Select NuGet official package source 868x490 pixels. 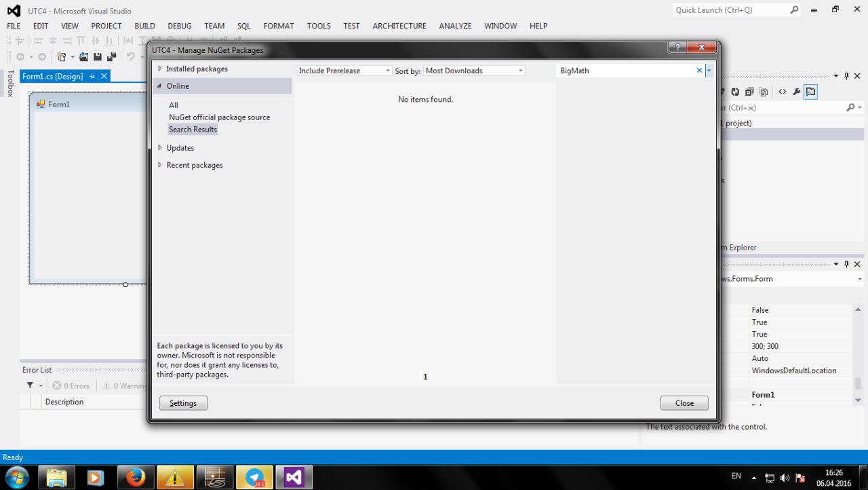[x=220, y=117]
